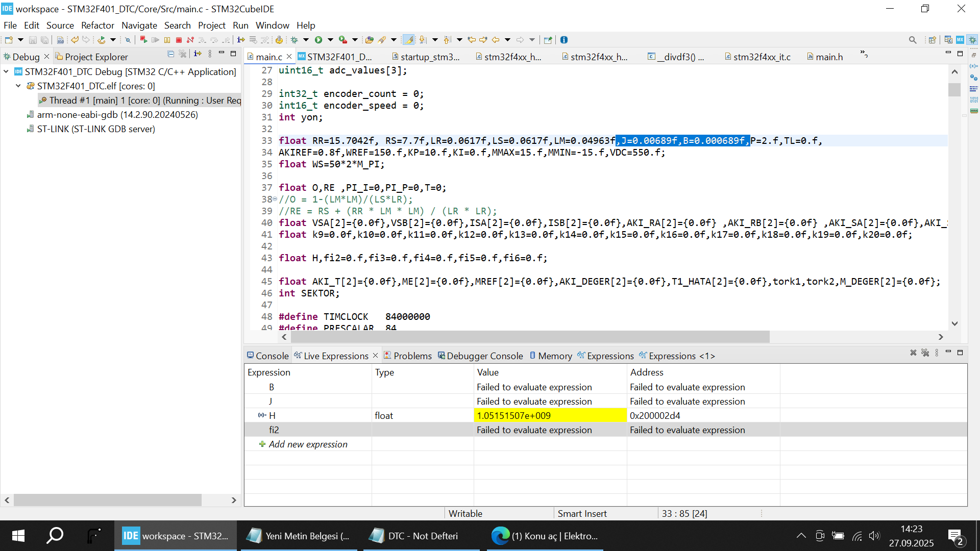The image size is (980, 551).
Task: Click the Skip All Breakpoints icon
Action: 128,40
